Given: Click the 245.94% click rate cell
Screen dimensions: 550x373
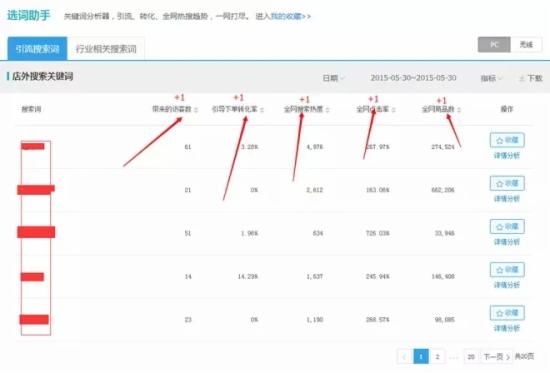Looking at the screenshot, I should pyautogui.click(x=377, y=277).
